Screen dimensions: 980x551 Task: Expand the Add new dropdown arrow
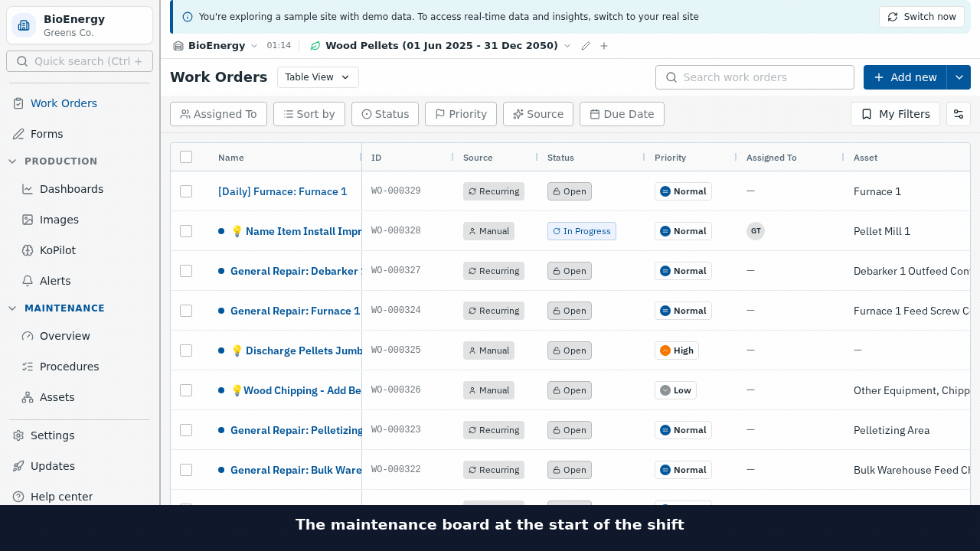[959, 77]
